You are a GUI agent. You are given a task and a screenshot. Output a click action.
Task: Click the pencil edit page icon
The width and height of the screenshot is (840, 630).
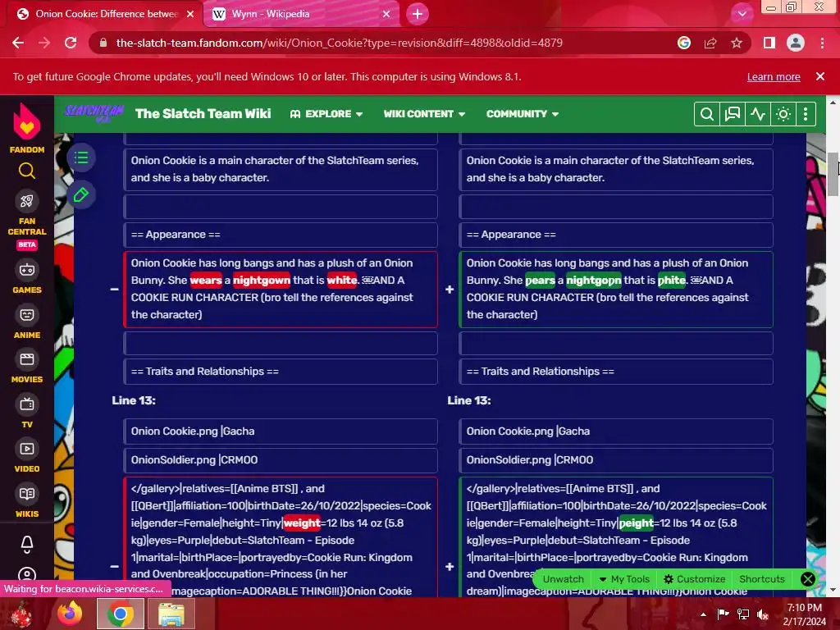coord(81,194)
